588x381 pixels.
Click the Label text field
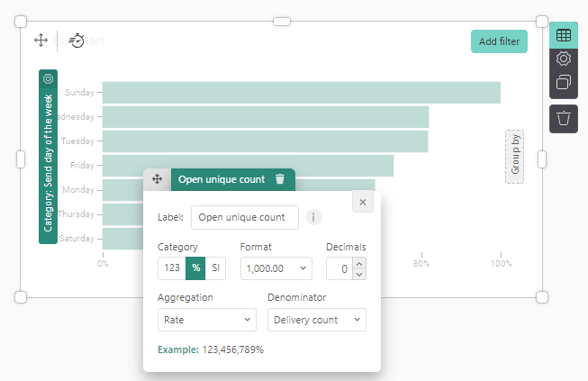click(244, 217)
